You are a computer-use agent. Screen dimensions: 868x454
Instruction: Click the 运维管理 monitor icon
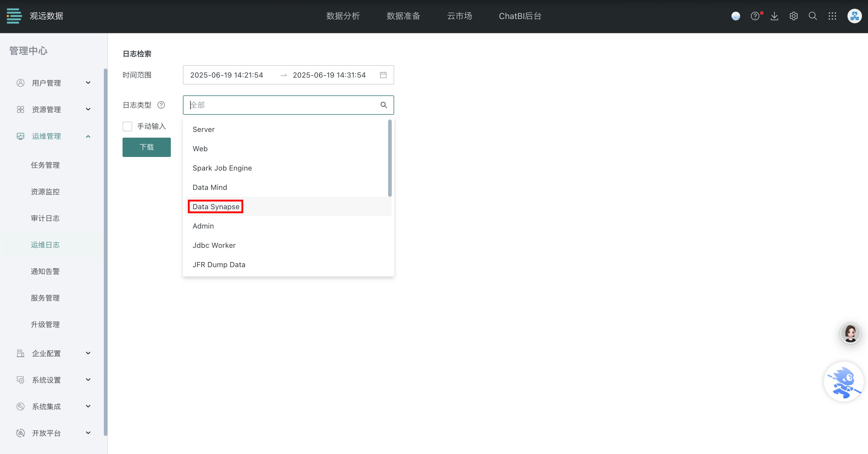pyautogui.click(x=21, y=136)
